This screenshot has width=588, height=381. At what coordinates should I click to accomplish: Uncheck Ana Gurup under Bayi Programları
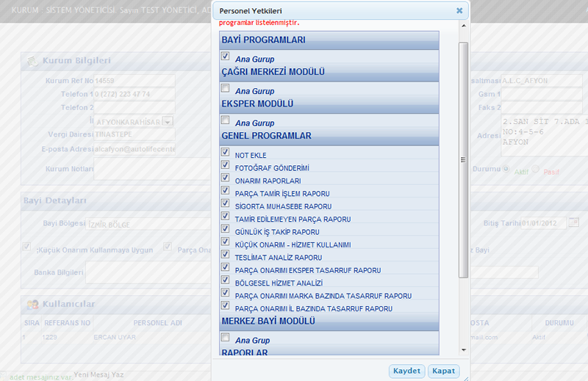pos(226,56)
